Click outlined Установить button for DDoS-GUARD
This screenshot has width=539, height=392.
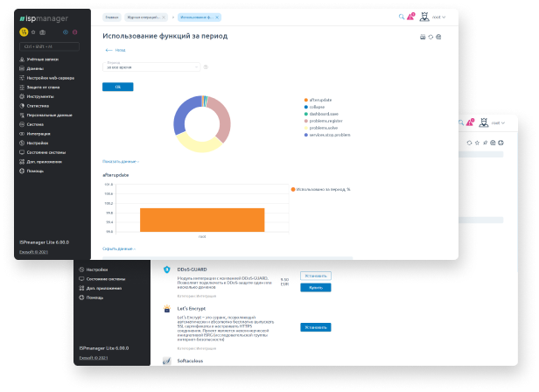316,276
